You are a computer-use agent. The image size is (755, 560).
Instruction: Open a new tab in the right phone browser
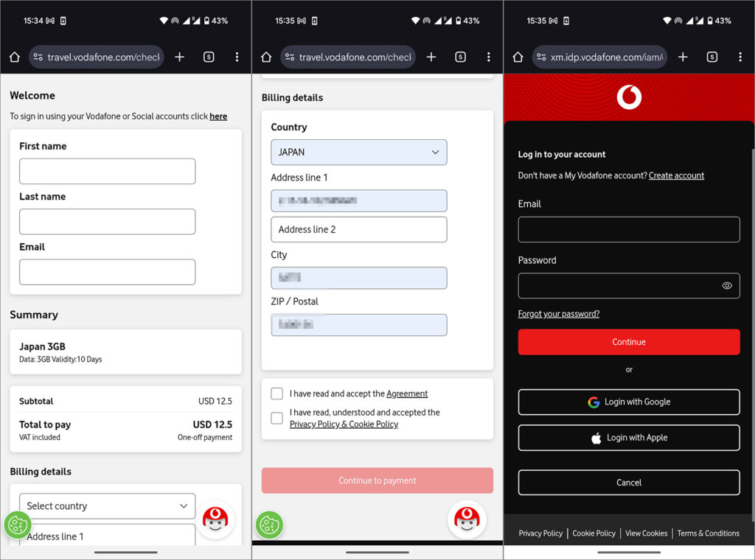683,57
